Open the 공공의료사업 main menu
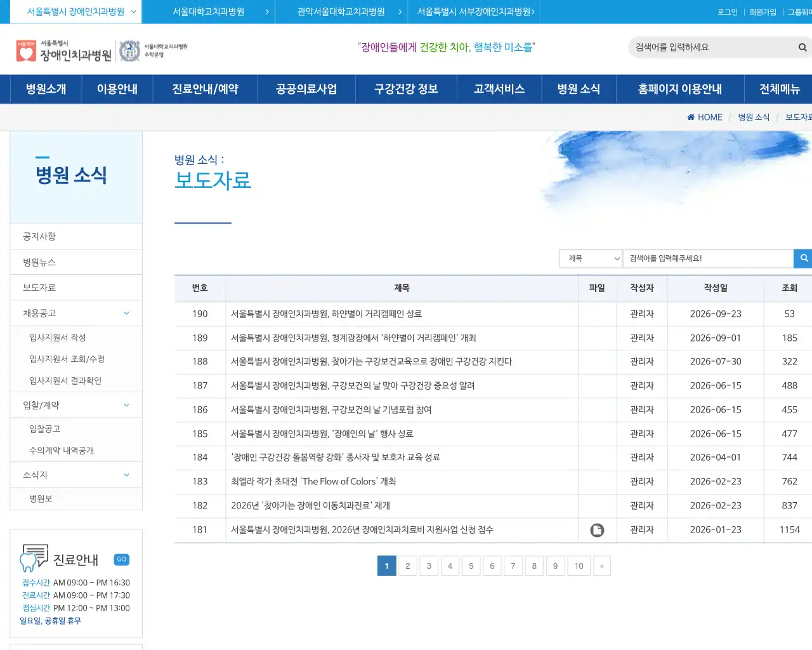812x650 pixels. coord(306,89)
